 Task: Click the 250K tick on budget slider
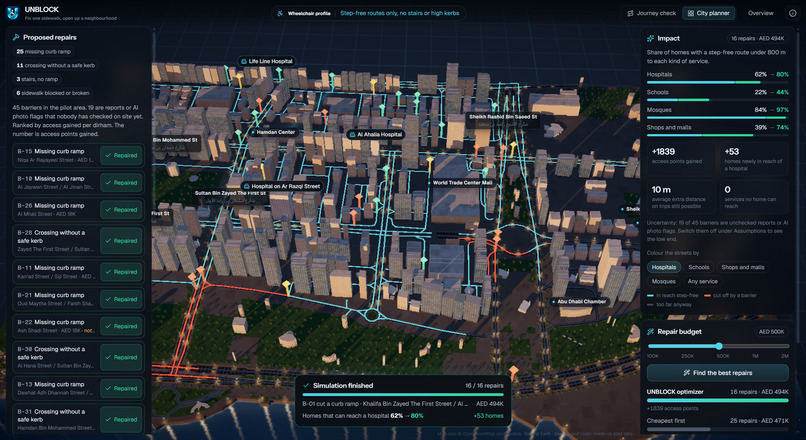(x=687, y=356)
